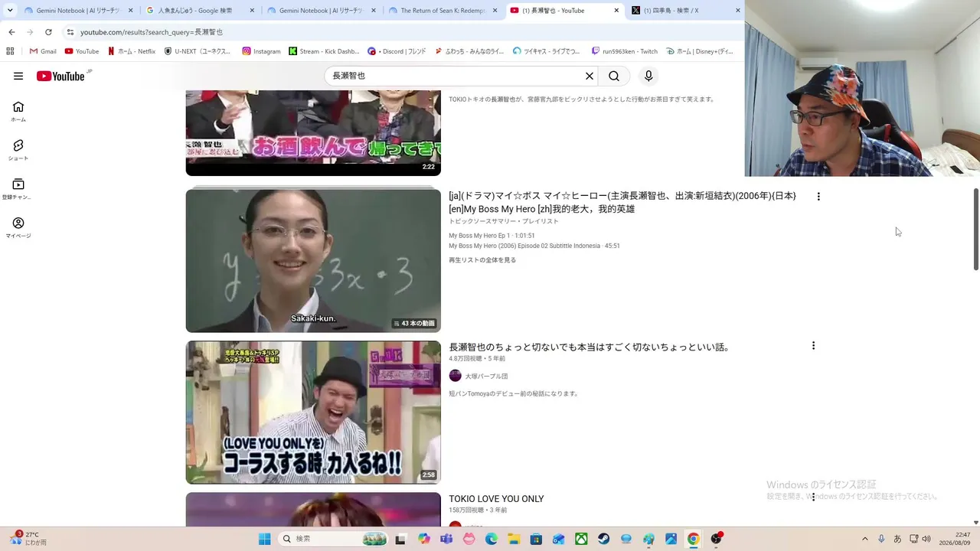Screen dimensions: 980x551
Task: Open the U-NEXT bookmark
Action: tap(198, 51)
